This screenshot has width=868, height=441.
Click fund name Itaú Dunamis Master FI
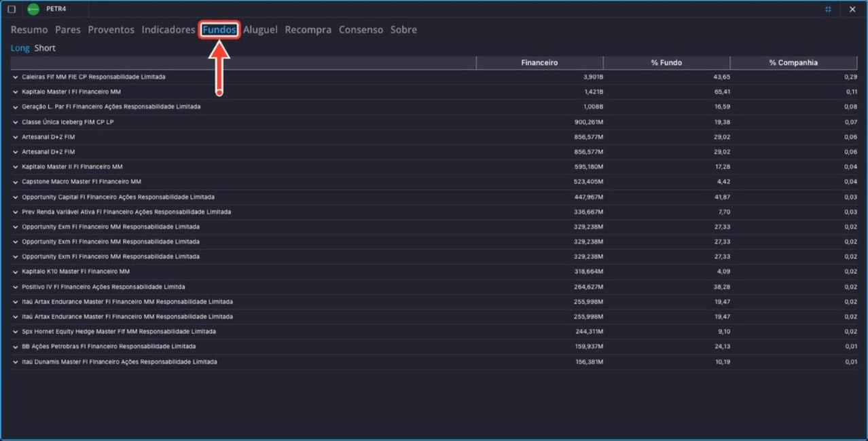120,362
